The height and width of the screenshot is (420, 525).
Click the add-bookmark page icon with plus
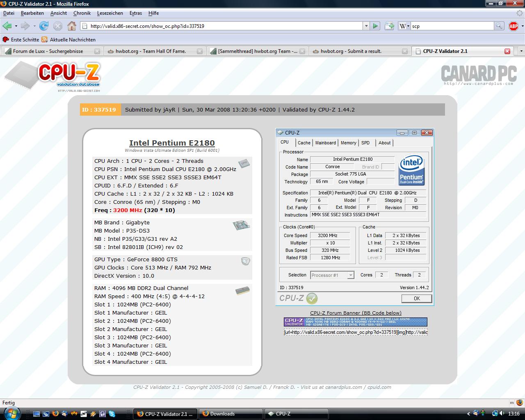(x=390, y=26)
